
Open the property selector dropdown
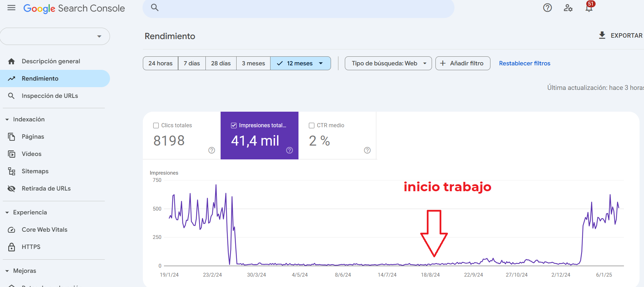(x=55, y=36)
